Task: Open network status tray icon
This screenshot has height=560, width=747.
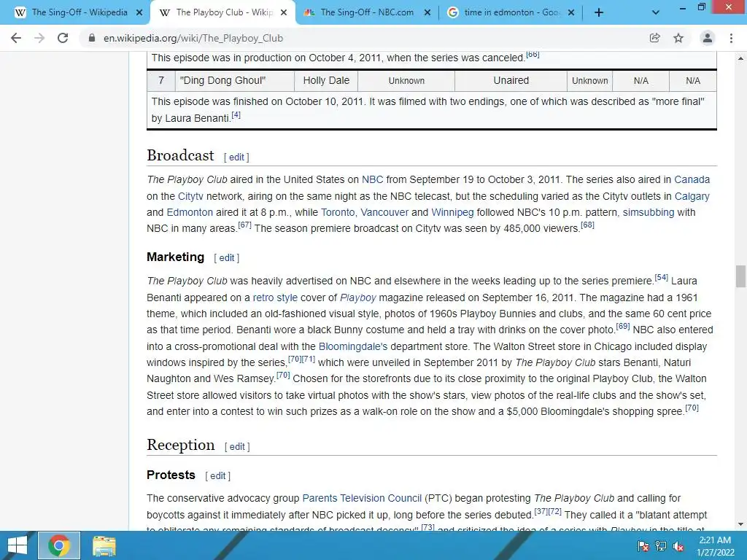Action: pyautogui.click(x=661, y=546)
